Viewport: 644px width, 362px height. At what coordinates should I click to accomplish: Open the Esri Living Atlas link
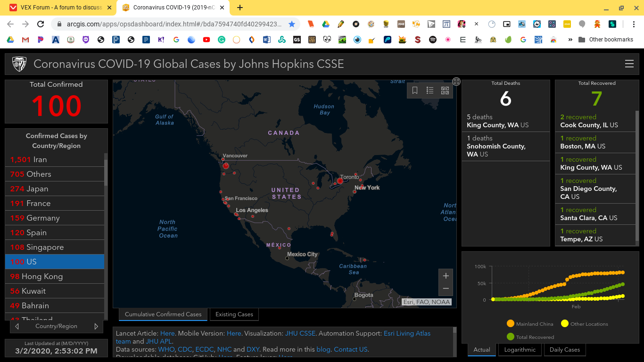tap(407, 333)
